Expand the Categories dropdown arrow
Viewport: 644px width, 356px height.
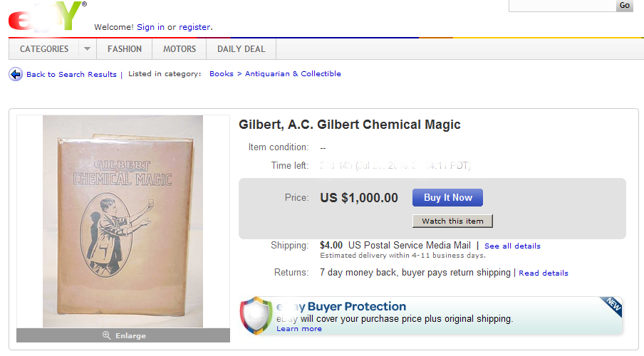87,49
